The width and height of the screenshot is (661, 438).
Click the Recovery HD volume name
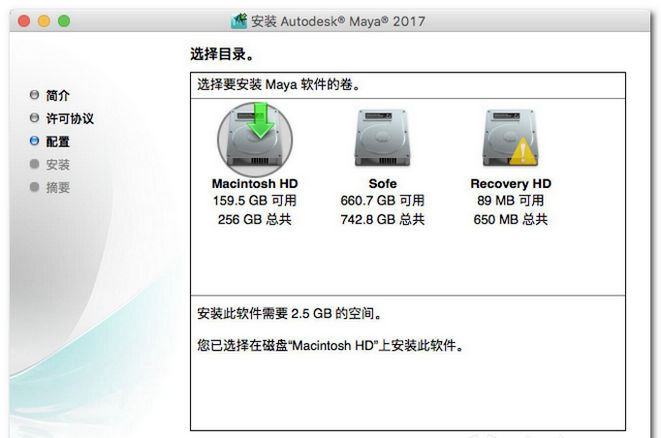point(511,184)
